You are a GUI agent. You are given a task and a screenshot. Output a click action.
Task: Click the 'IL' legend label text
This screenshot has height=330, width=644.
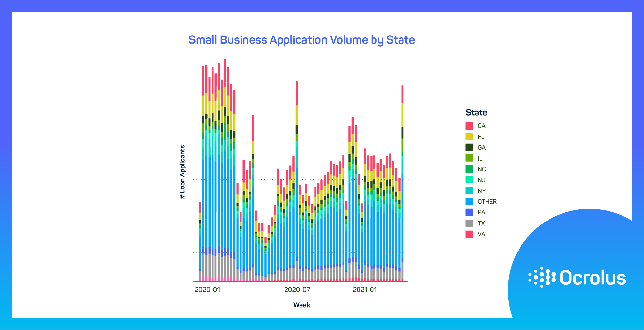click(480, 159)
